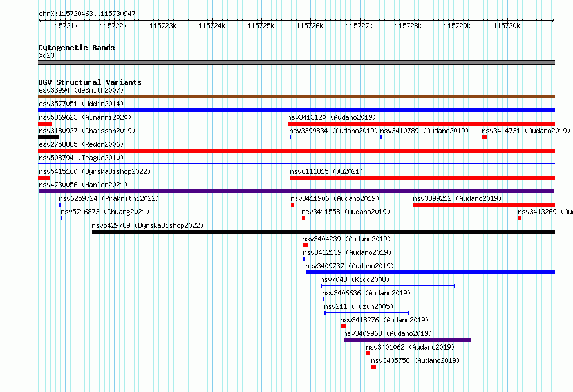573x392 pixels.
Task: Click the nsv211 (Tuzun2005) thin interval line
Action: 367,313
